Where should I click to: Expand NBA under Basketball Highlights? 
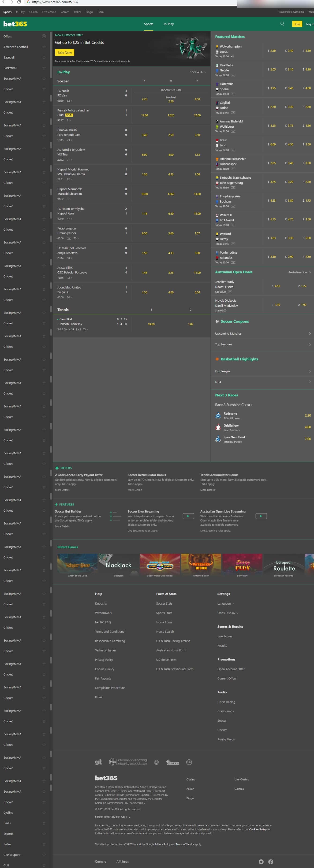(x=262, y=382)
